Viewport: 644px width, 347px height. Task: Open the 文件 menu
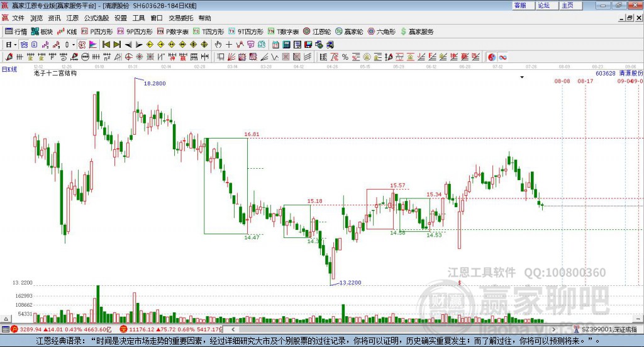click(18, 18)
